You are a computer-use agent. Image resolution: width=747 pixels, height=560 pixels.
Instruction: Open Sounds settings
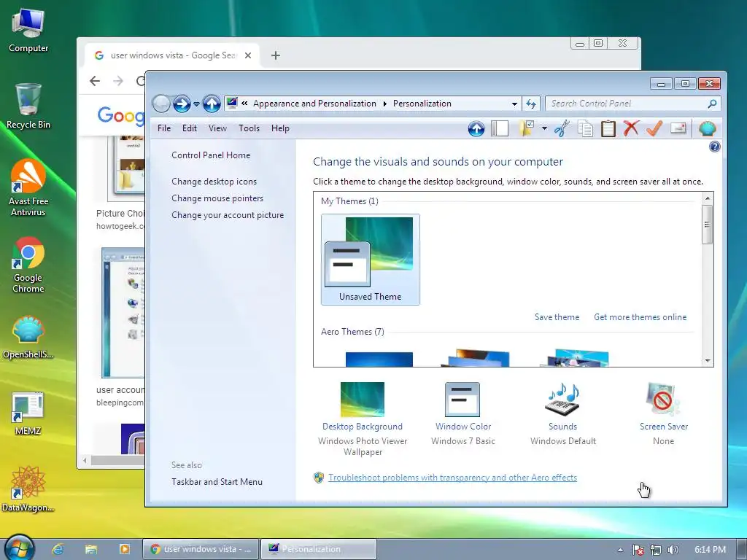pos(562,413)
